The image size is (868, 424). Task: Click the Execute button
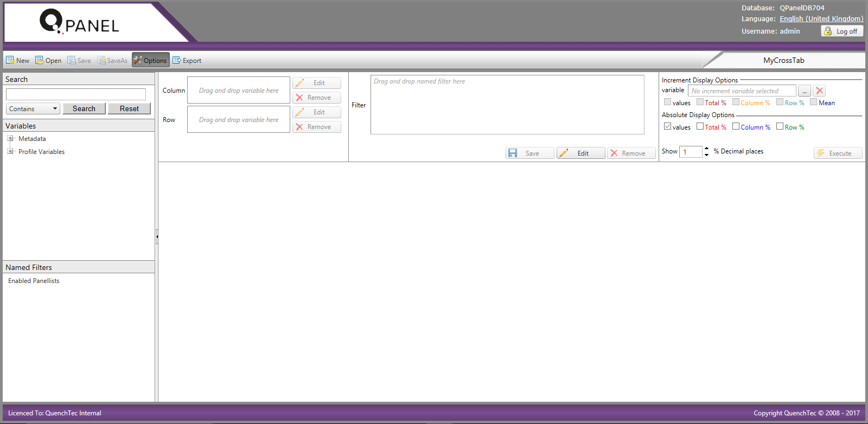click(x=838, y=153)
